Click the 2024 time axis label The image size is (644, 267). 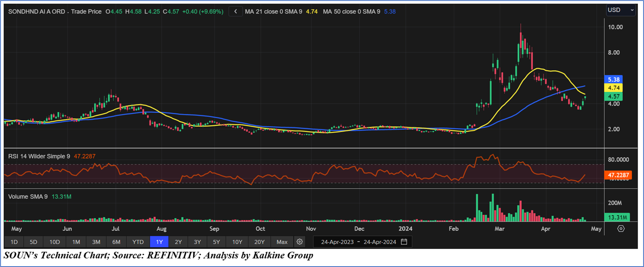[405, 229]
